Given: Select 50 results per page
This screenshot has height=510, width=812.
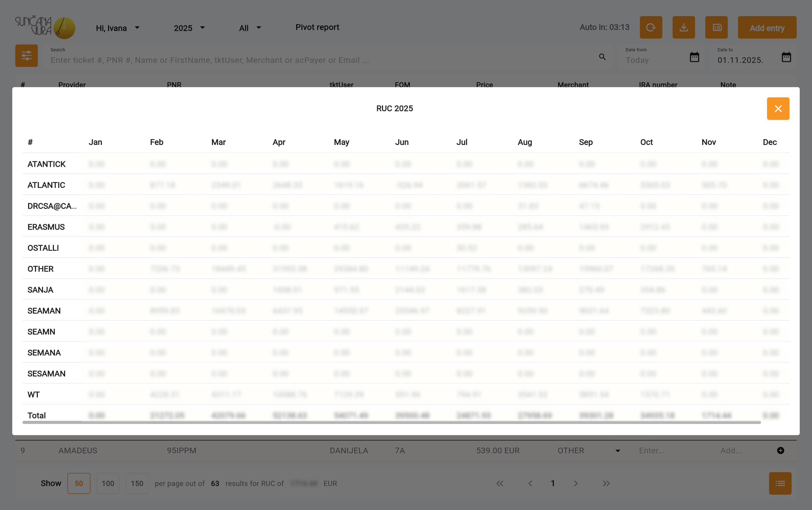Looking at the screenshot, I should [79, 483].
